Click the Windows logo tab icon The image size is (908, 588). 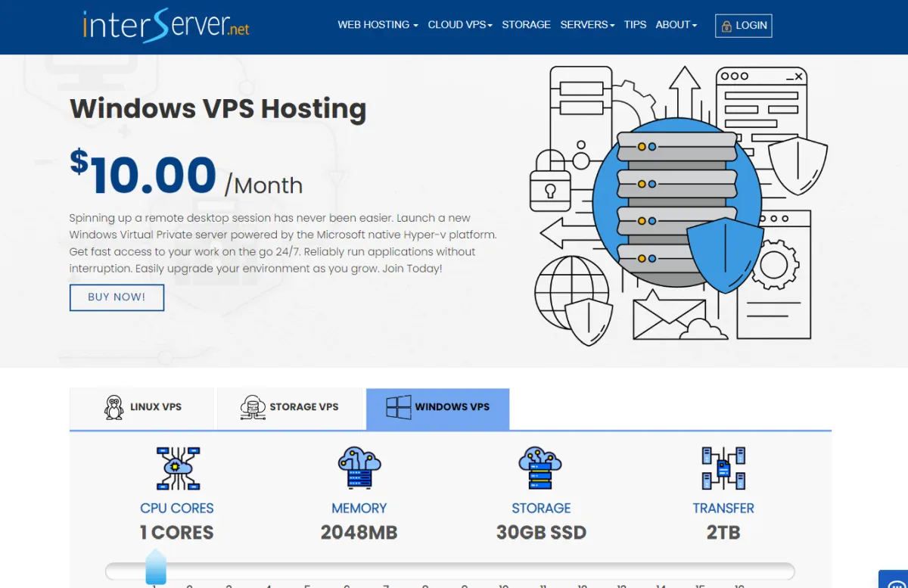point(398,407)
